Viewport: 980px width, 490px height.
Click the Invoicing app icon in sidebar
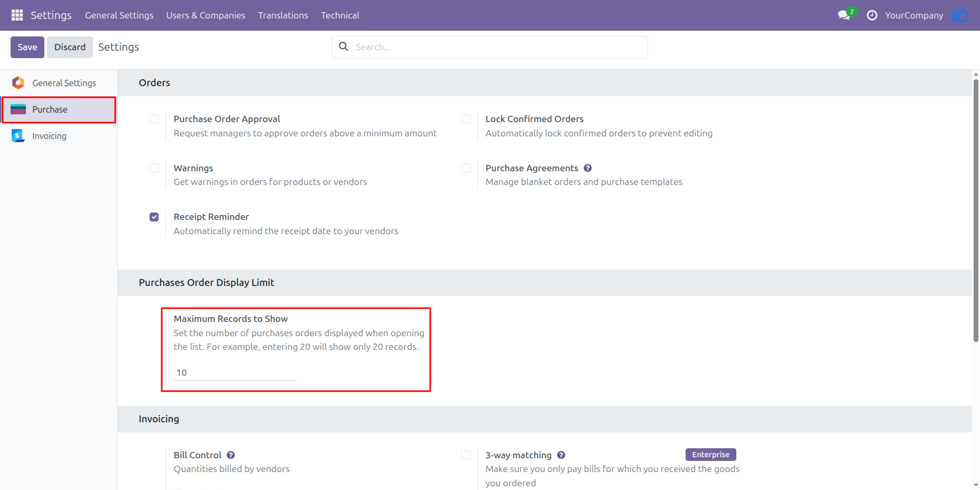[19, 136]
